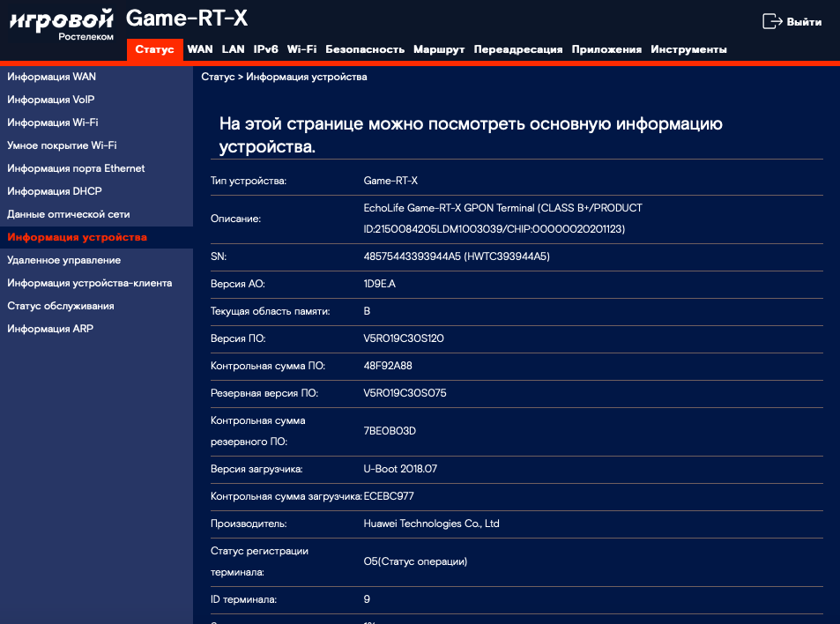840x624 pixels.
Task: Select Данные оптической сети
Action: [x=69, y=214]
